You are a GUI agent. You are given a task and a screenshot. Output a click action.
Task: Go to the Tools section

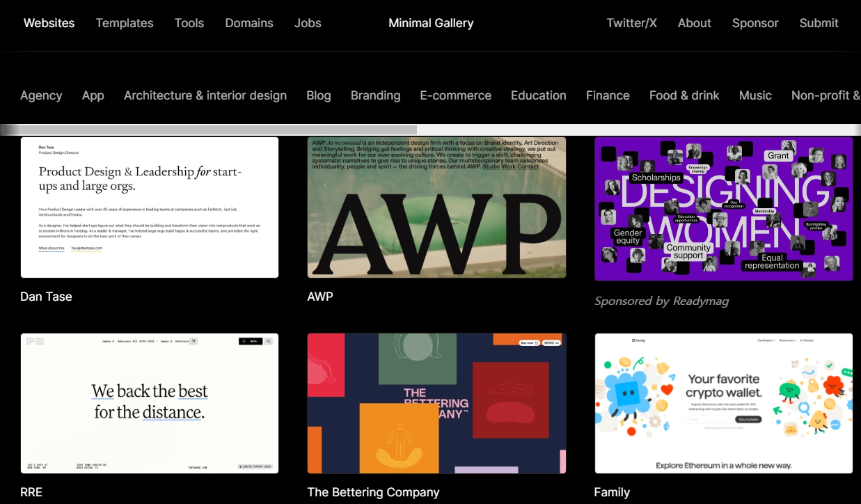189,23
